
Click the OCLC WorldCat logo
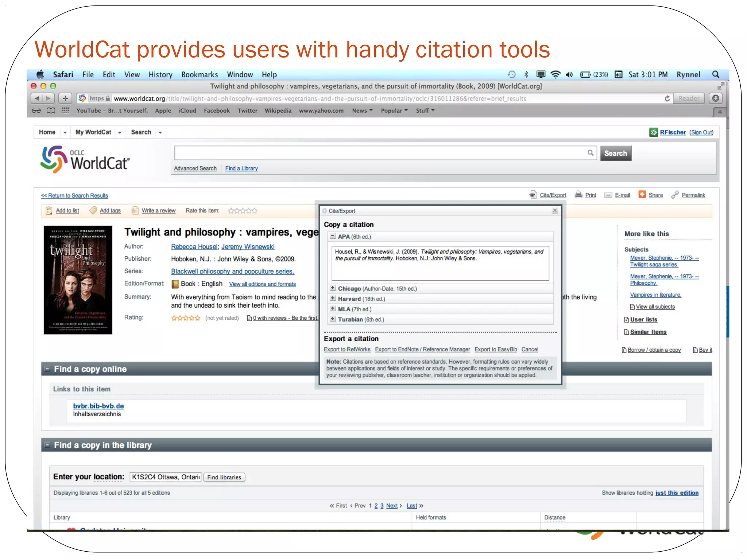pos(85,159)
